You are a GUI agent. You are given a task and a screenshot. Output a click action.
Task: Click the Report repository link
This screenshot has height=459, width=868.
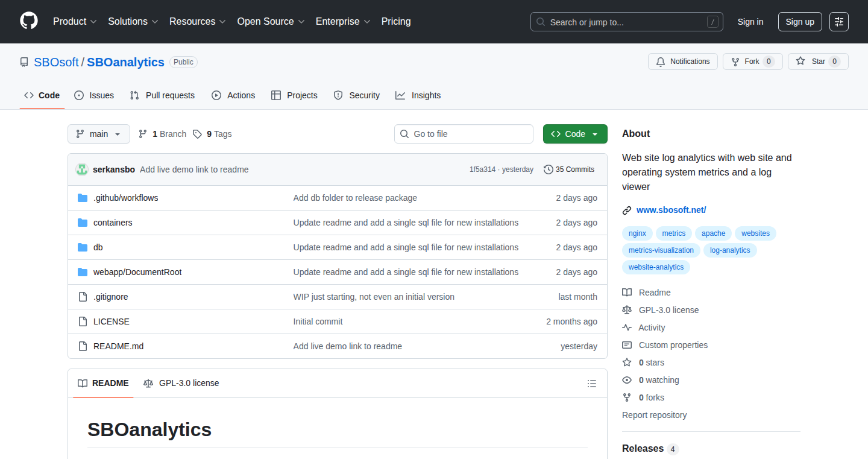click(x=654, y=415)
